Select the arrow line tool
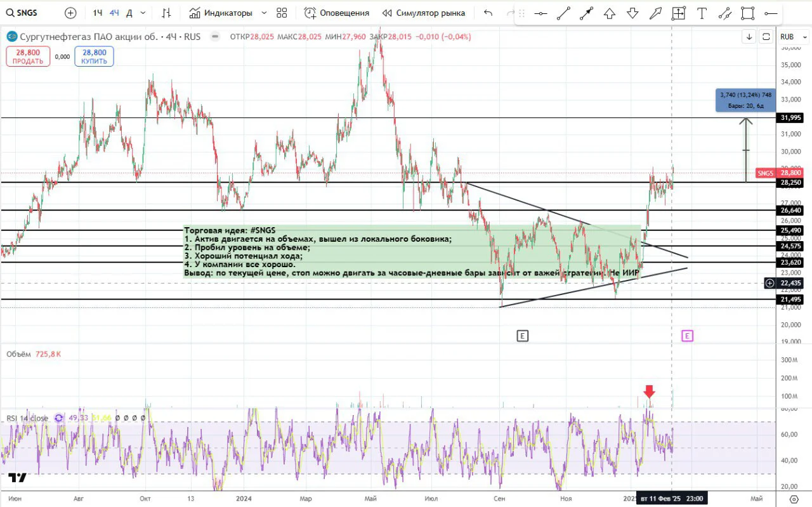The height and width of the screenshot is (507, 812). (586, 13)
